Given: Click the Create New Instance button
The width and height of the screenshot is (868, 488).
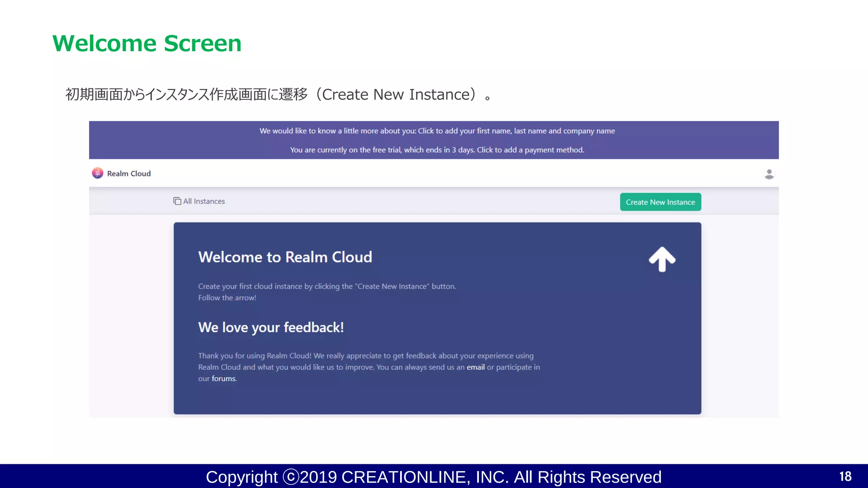Looking at the screenshot, I should [660, 202].
